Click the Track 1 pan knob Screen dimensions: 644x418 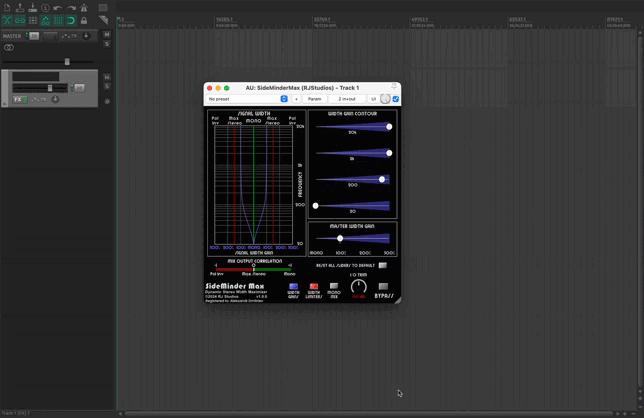coord(55,99)
